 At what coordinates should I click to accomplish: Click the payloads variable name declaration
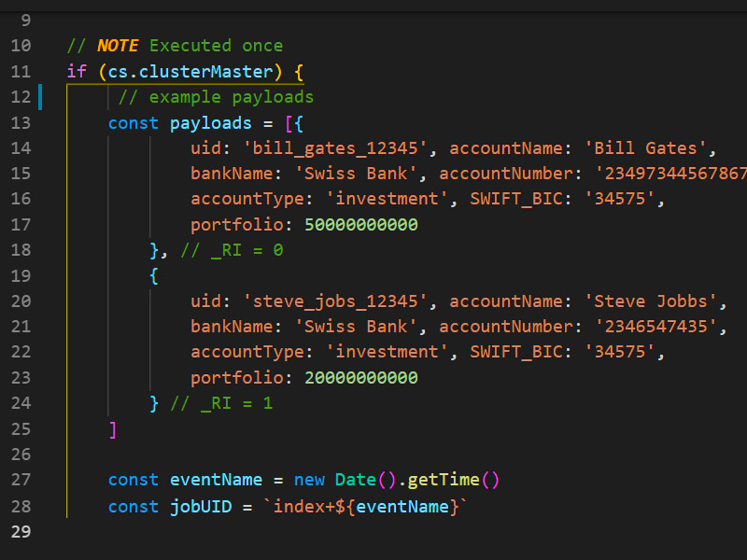click(211, 123)
